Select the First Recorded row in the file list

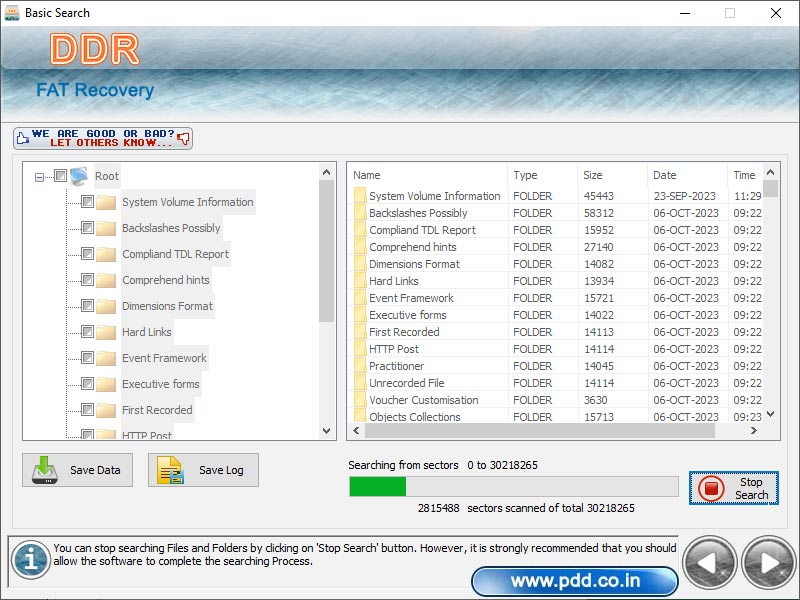coord(420,331)
